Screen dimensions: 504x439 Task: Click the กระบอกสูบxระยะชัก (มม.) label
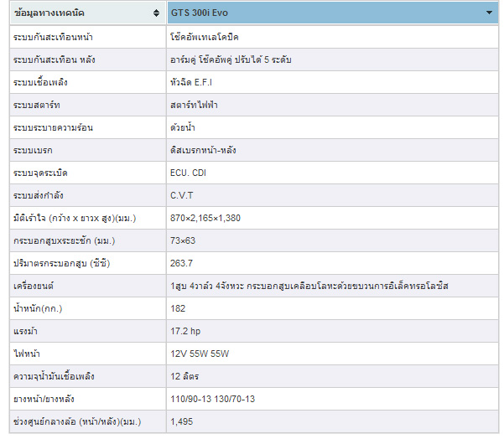64,240
